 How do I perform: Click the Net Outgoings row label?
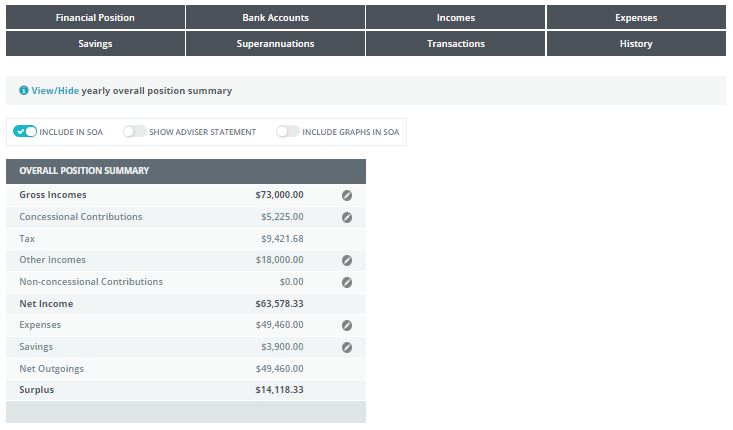pyautogui.click(x=51, y=369)
